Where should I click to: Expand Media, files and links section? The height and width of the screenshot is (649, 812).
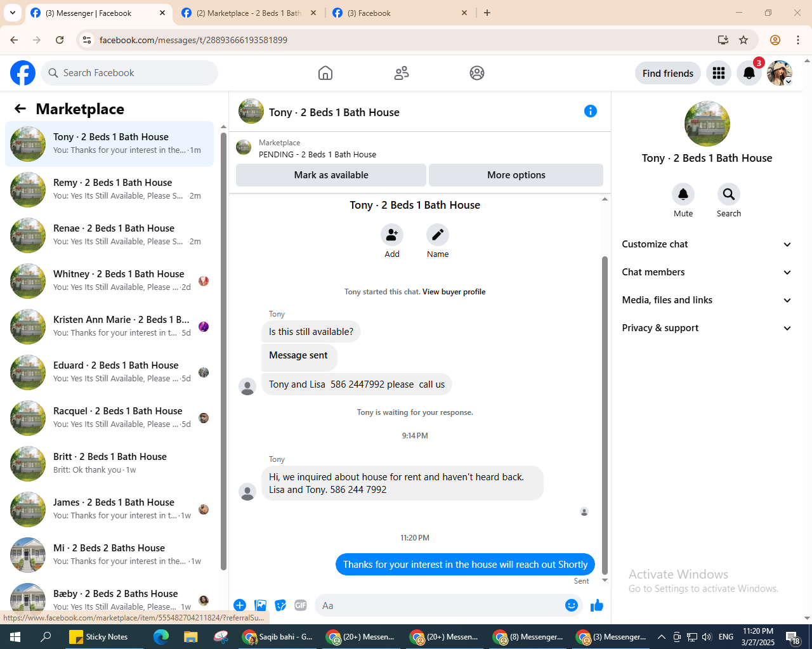click(x=707, y=300)
